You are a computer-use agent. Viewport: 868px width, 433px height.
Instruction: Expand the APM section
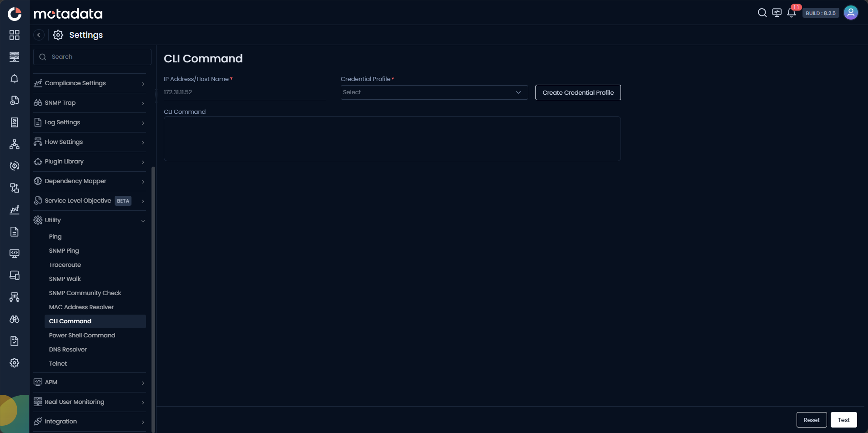tap(90, 382)
